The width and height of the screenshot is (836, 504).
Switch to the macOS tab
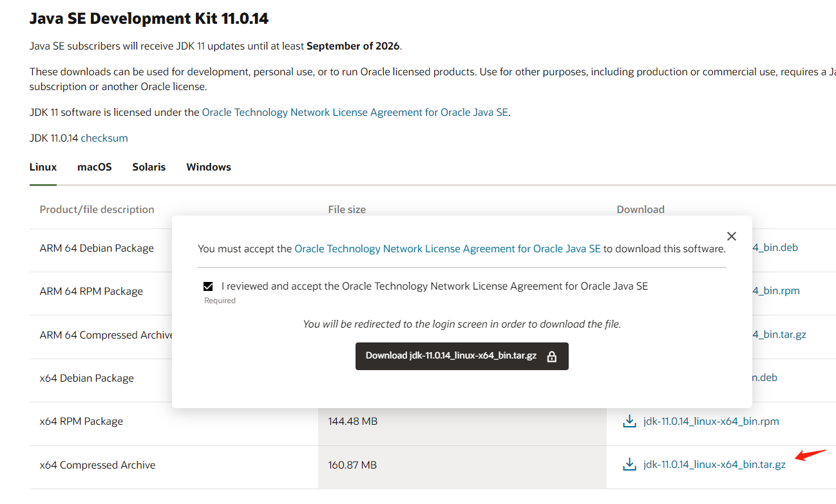pos(95,167)
